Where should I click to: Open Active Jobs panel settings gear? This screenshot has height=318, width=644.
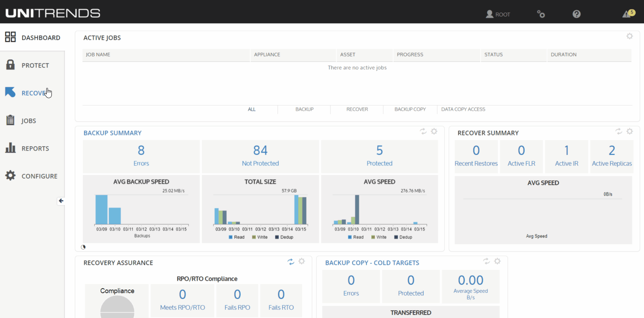(x=630, y=36)
